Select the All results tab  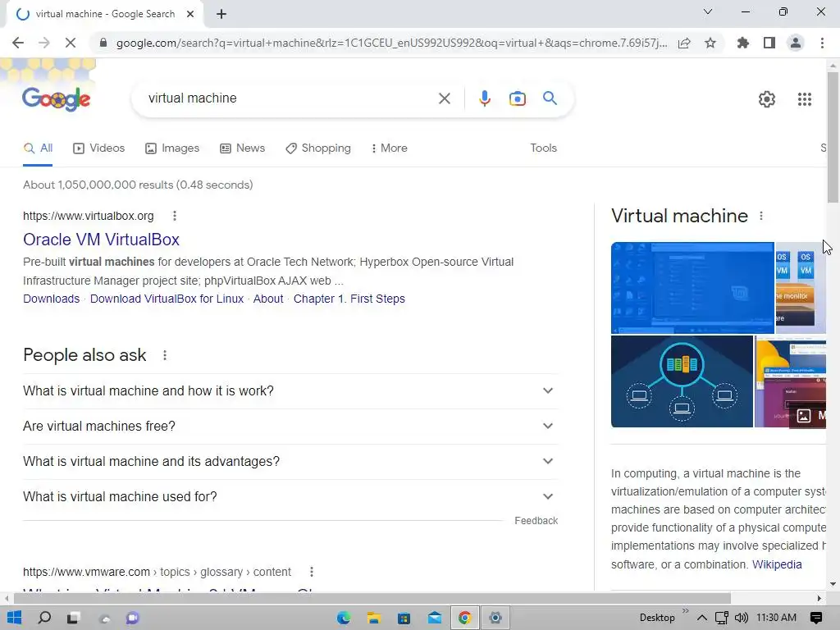[38, 148]
